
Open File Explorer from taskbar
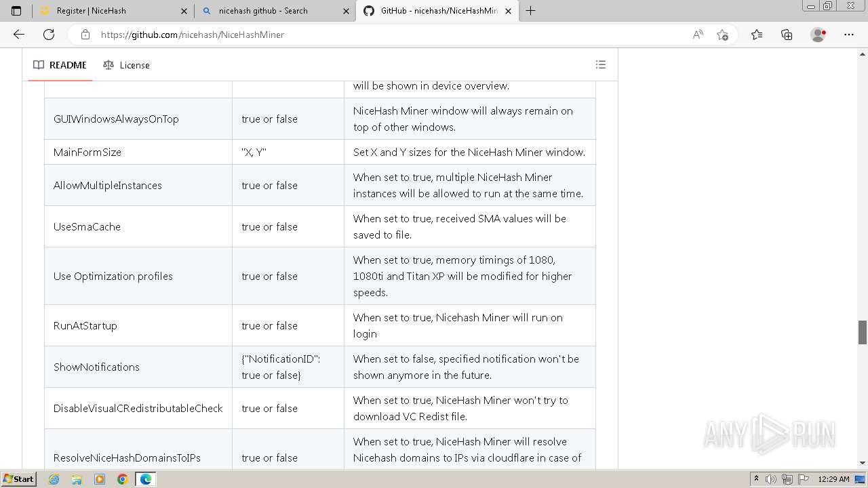click(x=77, y=479)
